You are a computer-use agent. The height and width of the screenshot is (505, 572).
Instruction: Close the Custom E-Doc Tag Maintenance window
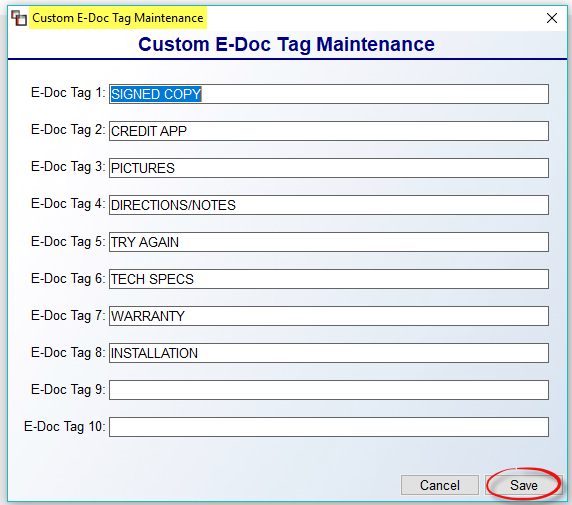552,18
